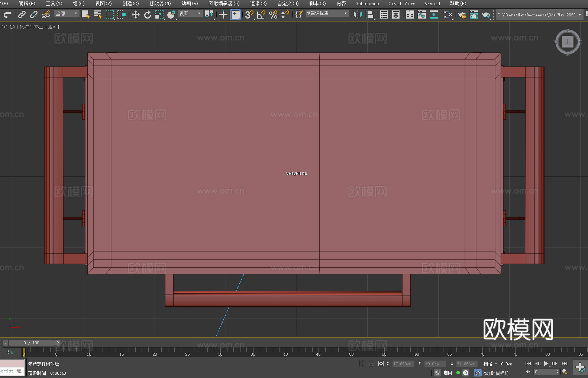Open Schematic View icon
The width and height of the screenshot is (588, 378).
(434, 14)
